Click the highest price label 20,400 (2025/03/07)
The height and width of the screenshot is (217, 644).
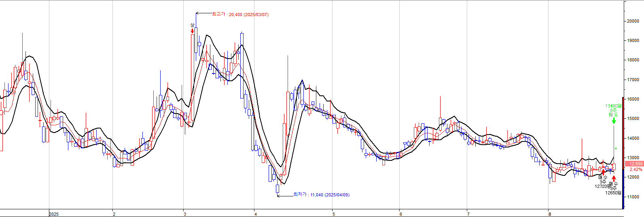(x=240, y=15)
